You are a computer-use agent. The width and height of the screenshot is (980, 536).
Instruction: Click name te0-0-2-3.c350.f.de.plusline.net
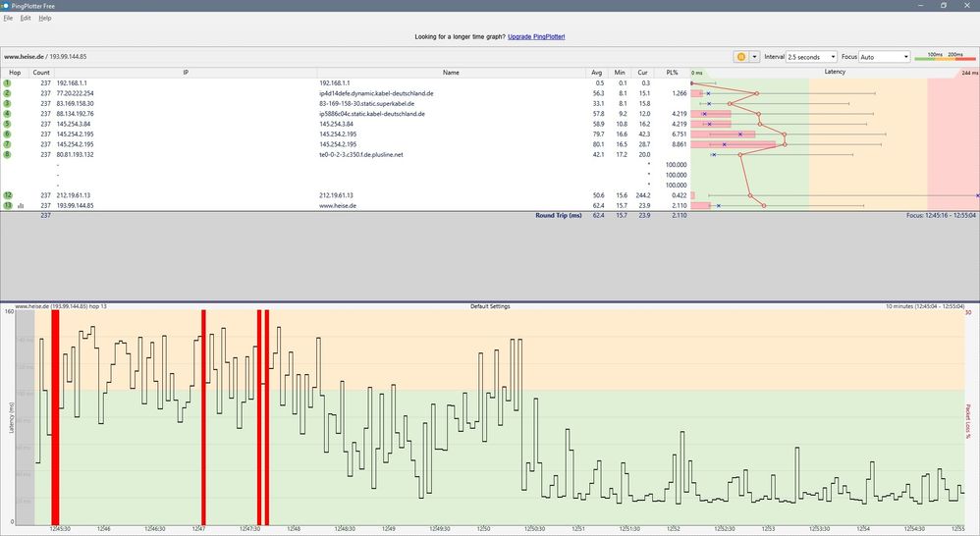coord(361,154)
